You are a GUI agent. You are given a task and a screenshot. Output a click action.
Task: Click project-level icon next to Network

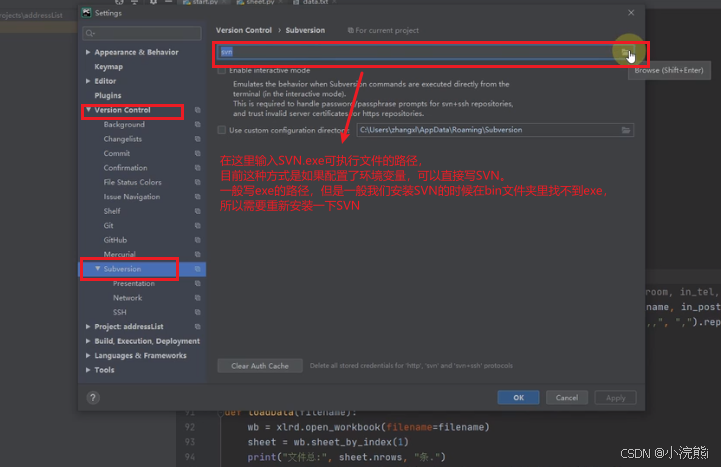(x=198, y=298)
